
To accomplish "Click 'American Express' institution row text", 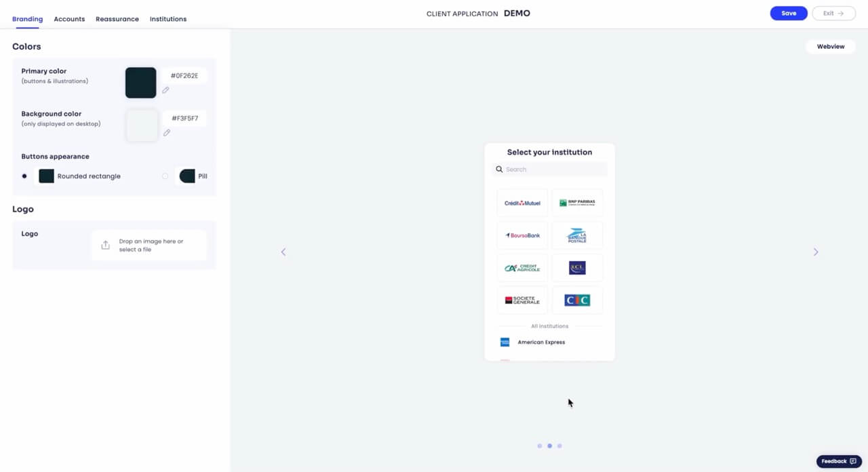I will pos(541,342).
